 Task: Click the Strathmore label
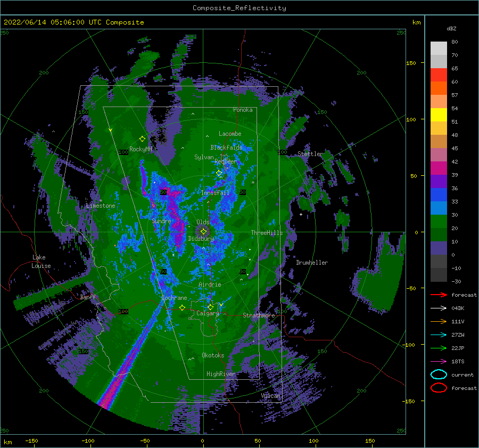259,315
